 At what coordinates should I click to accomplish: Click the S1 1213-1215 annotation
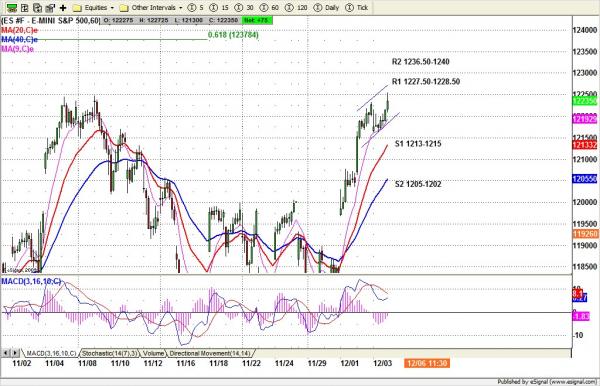click(418, 144)
